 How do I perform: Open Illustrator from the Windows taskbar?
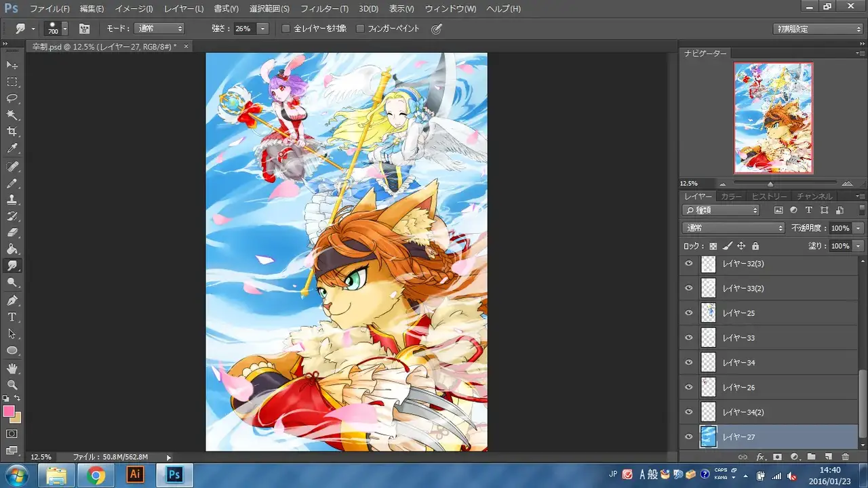(135, 474)
